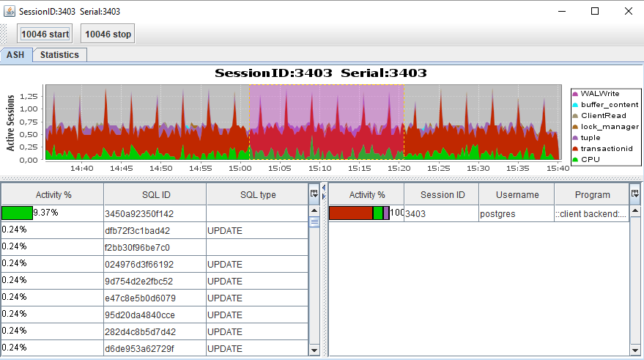Select the postgres username cell

coord(517,213)
